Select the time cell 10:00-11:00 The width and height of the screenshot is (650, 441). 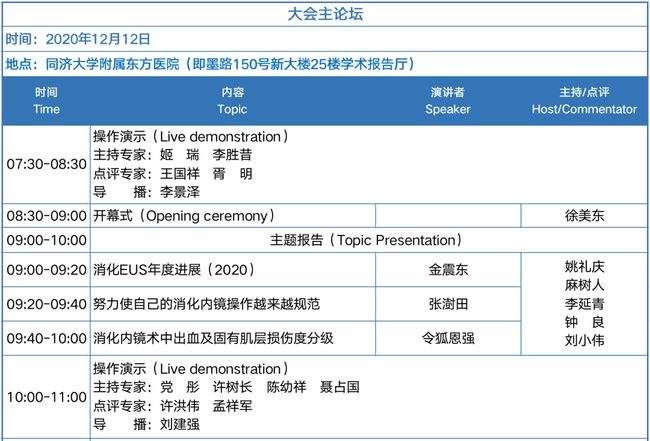pyautogui.click(x=46, y=397)
